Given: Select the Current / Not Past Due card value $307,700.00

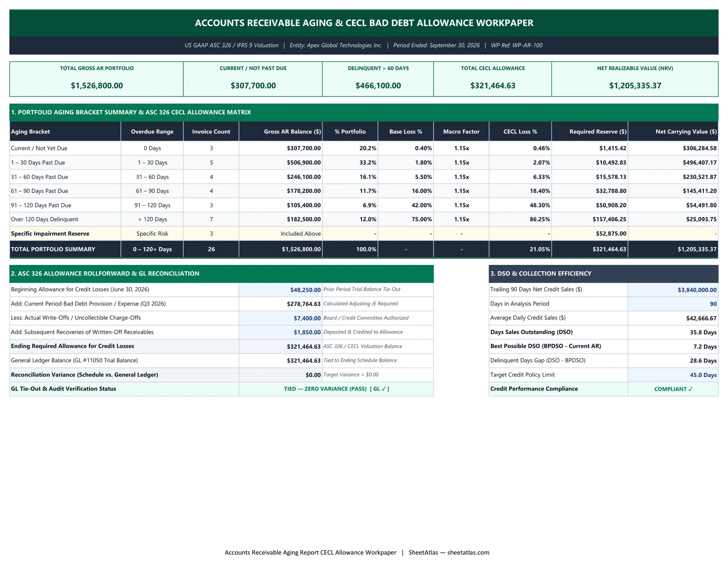Looking at the screenshot, I should (253, 86).
